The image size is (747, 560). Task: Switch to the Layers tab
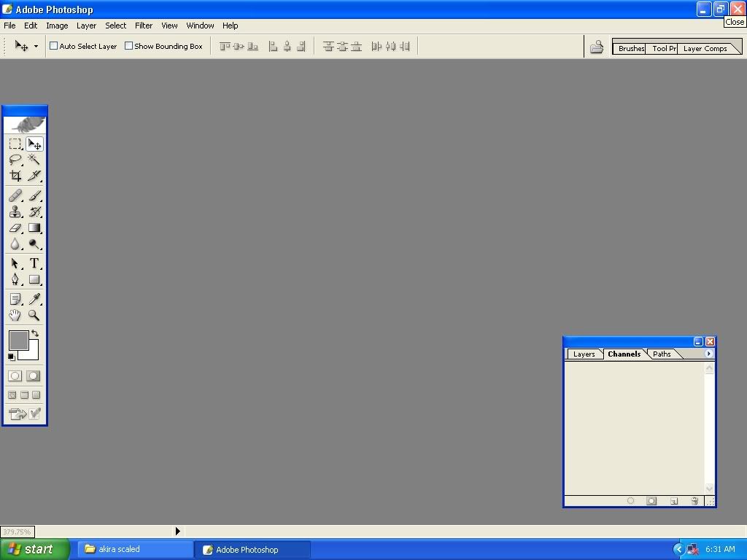pos(584,354)
